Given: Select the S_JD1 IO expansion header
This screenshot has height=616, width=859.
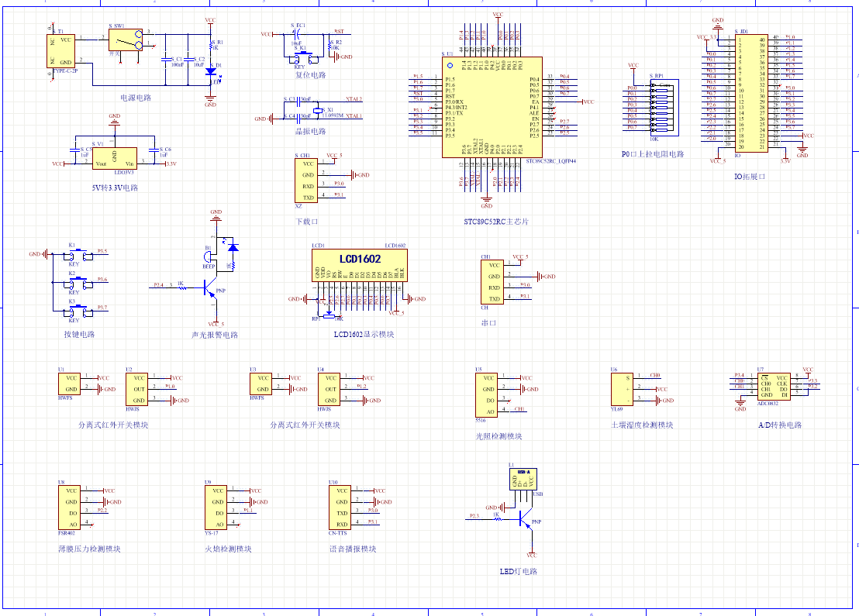Looking at the screenshot, I should point(751,92).
